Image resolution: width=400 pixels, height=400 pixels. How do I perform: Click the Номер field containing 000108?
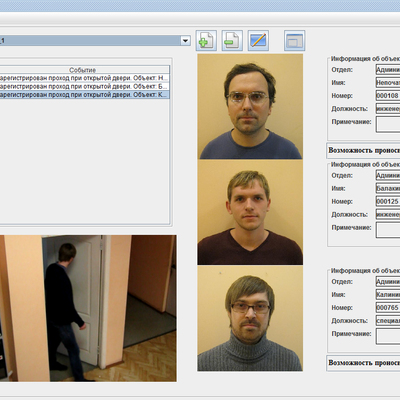[x=388, y=96]
